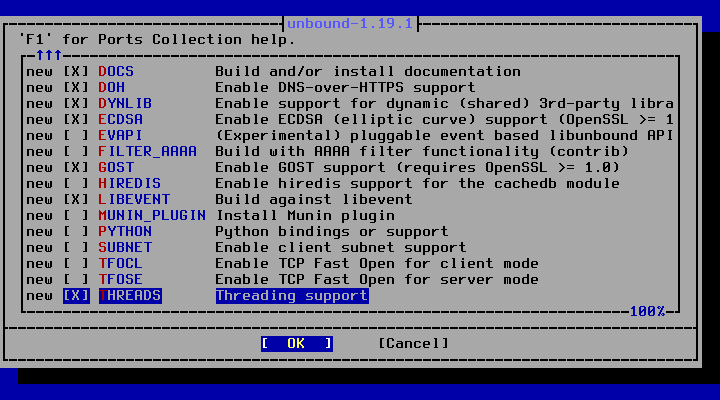The height and width of the screenshot is (400, 720).
Task: Enable the HIREDIS checkbox
Action: pyautogui.click(x=76, y=184)
